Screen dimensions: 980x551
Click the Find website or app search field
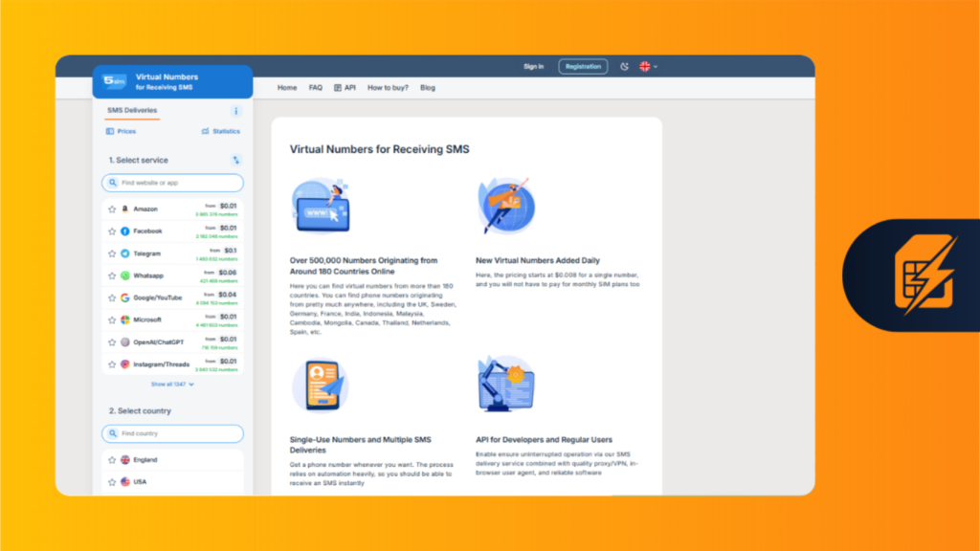click(173, 183)
